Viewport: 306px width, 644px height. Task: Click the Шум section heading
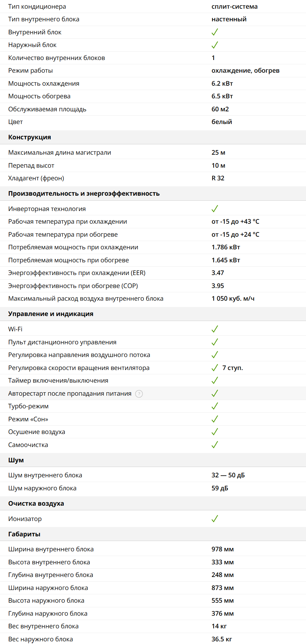pos(16,460)
